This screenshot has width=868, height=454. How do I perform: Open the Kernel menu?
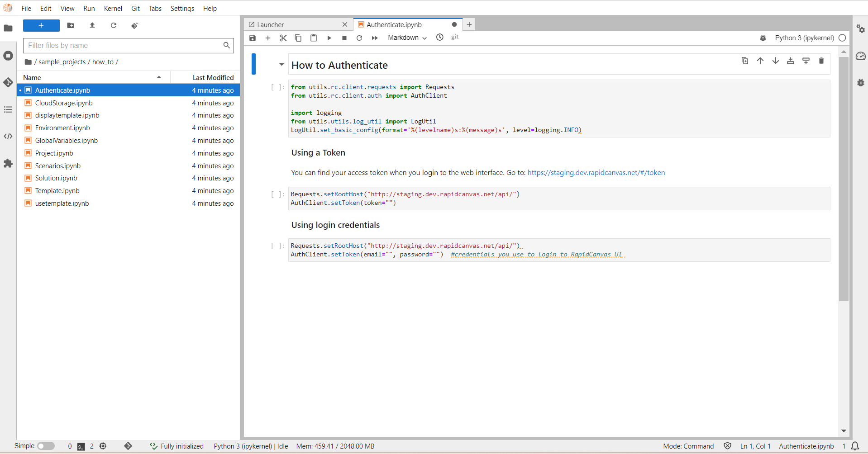(x=113, y=9)
